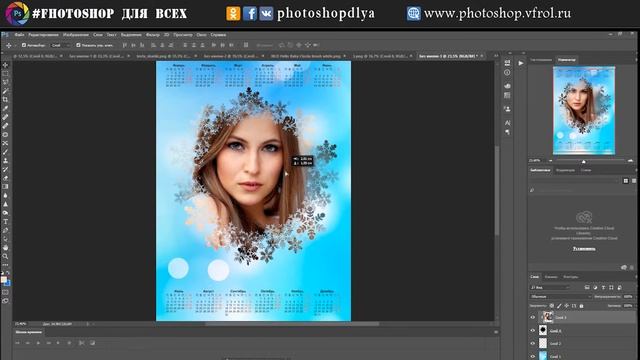Select the Rectangular Marquee tool

point(5,74)
